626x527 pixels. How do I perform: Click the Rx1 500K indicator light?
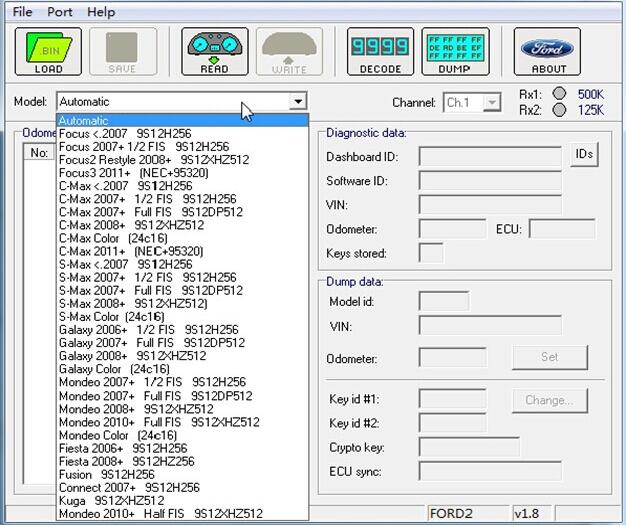(559, 94)
